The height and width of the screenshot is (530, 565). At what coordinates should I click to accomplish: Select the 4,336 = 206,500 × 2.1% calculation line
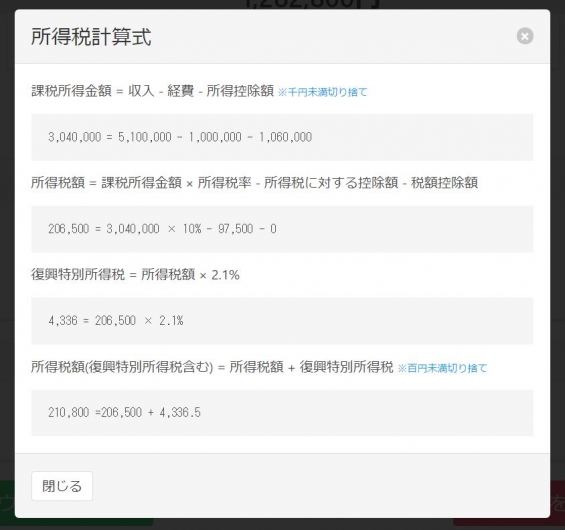(x=282, y=321)
